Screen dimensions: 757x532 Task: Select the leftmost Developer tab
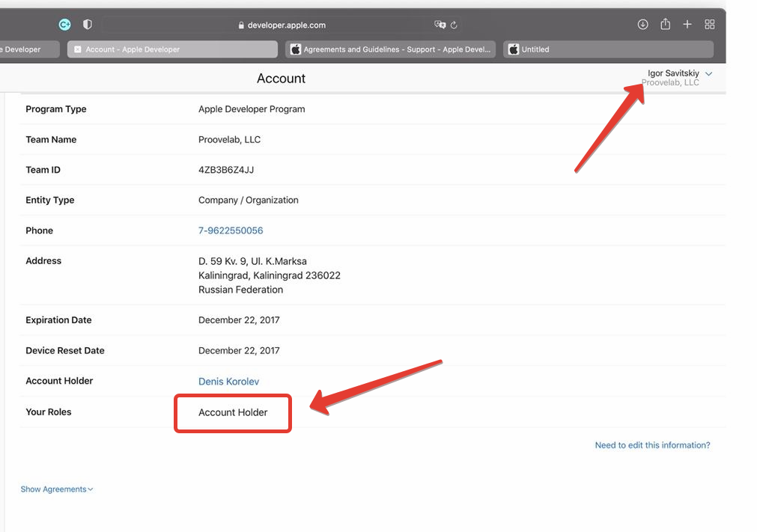22,49
